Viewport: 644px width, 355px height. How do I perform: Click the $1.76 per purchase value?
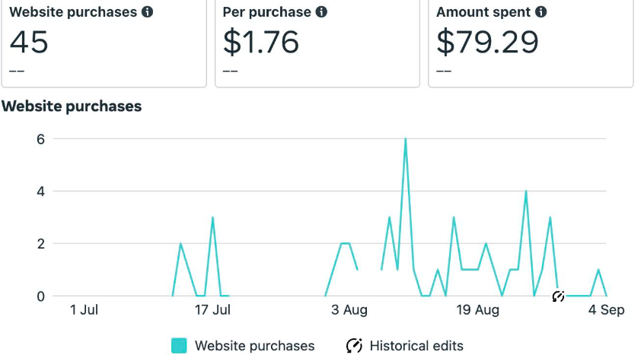point(259,43)
